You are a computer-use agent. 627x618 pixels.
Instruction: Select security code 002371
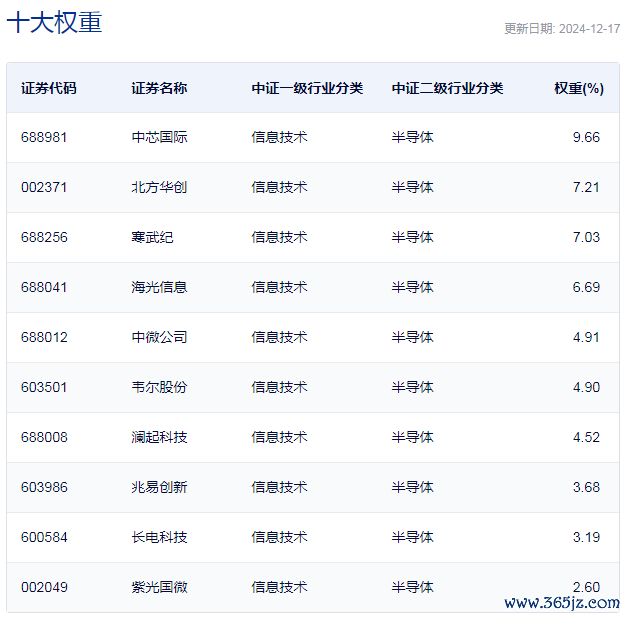point(44,187)
